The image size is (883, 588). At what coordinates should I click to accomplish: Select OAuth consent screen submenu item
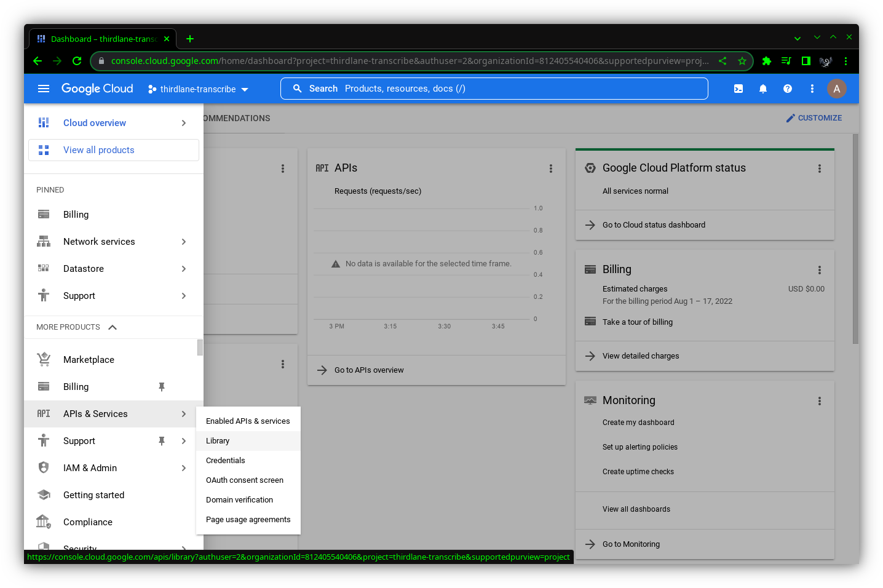tap(248, 480)
